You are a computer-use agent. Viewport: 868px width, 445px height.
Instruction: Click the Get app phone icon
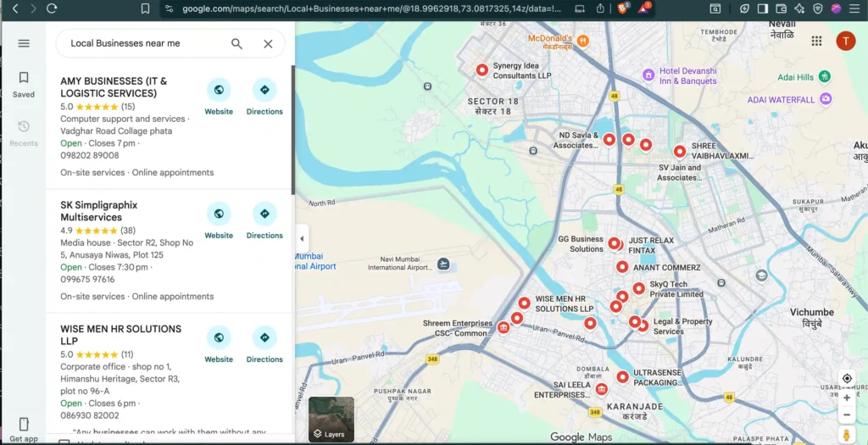tap(24, 425)
